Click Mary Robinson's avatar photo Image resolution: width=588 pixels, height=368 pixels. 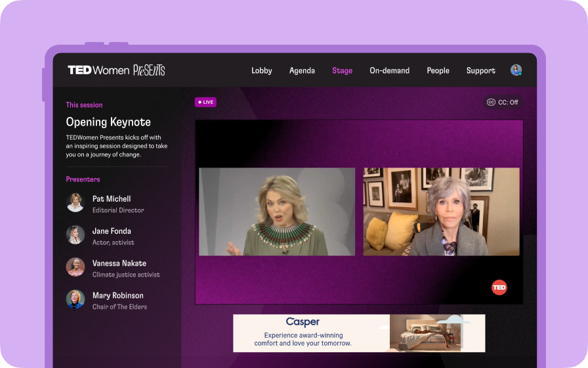point(75,300)
